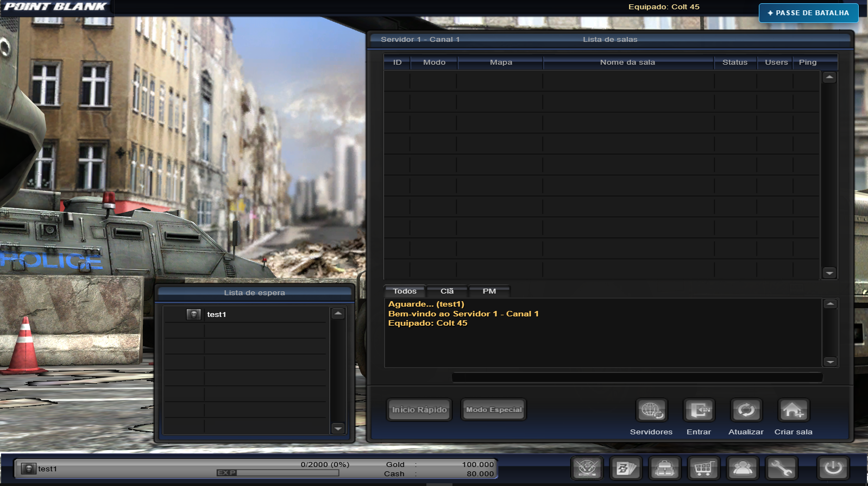Switch to the PM chat tab

coord(489,291)
